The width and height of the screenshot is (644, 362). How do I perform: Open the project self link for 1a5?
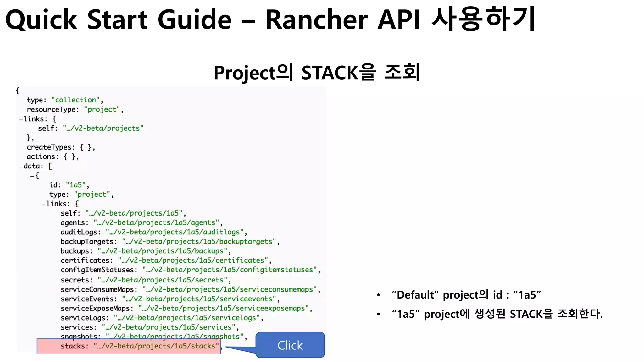(x=134, y=213)
